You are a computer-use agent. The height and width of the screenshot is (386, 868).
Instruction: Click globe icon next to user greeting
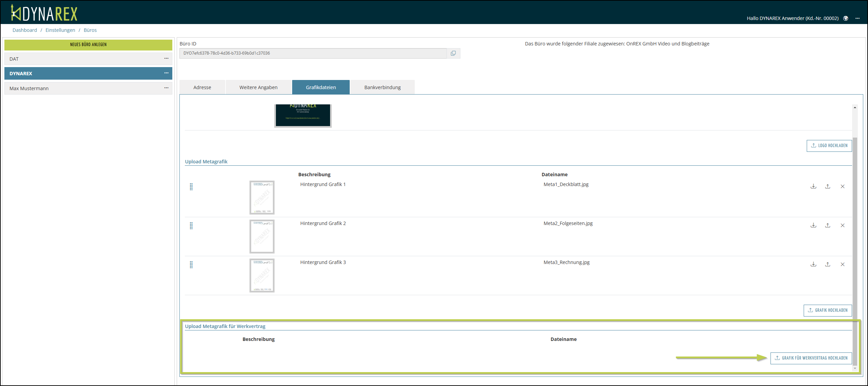(x=845, y=18)
